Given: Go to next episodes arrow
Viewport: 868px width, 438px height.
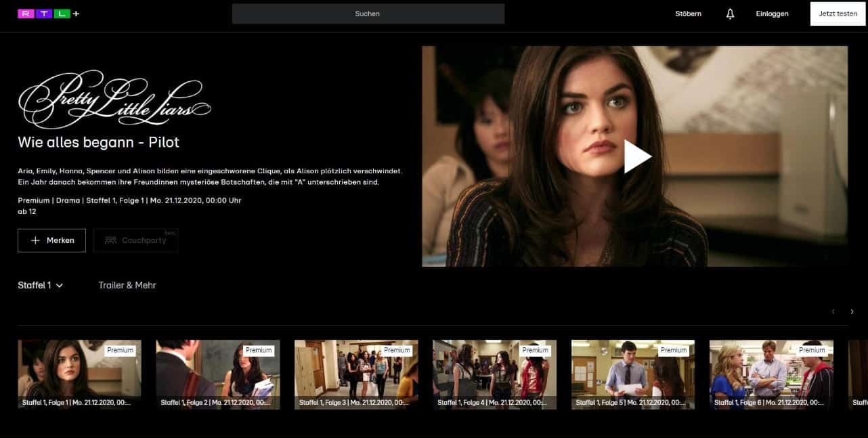Looking at the screenshot, I should point(852,311).
